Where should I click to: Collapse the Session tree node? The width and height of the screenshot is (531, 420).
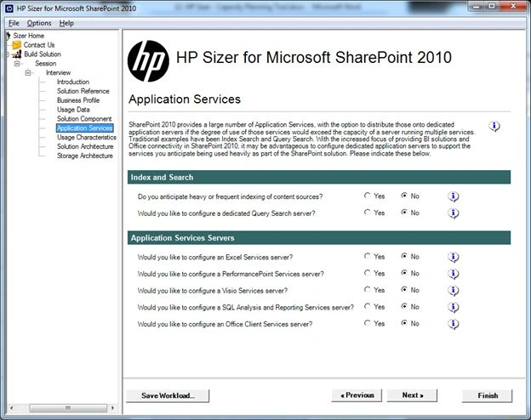[x=17, y=64]
